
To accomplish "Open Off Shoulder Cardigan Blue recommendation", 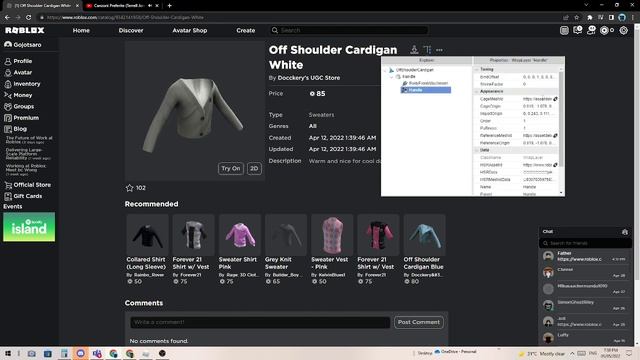I will 424,249.
